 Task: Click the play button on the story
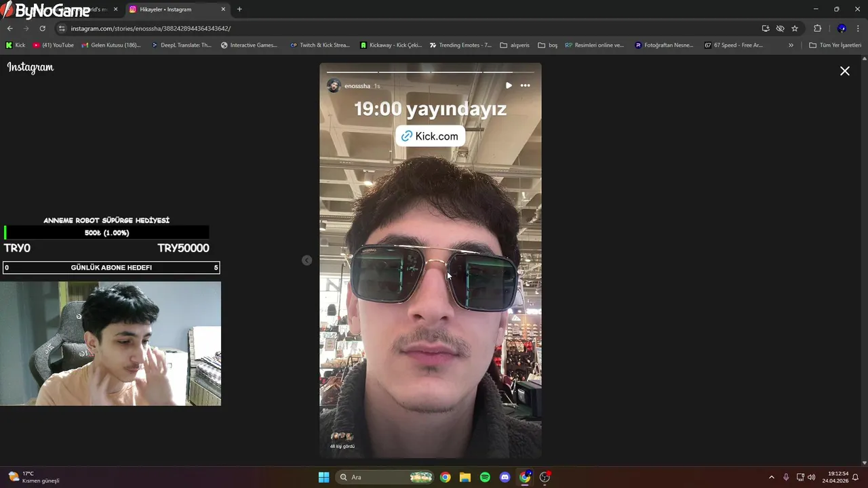(509, 85)
